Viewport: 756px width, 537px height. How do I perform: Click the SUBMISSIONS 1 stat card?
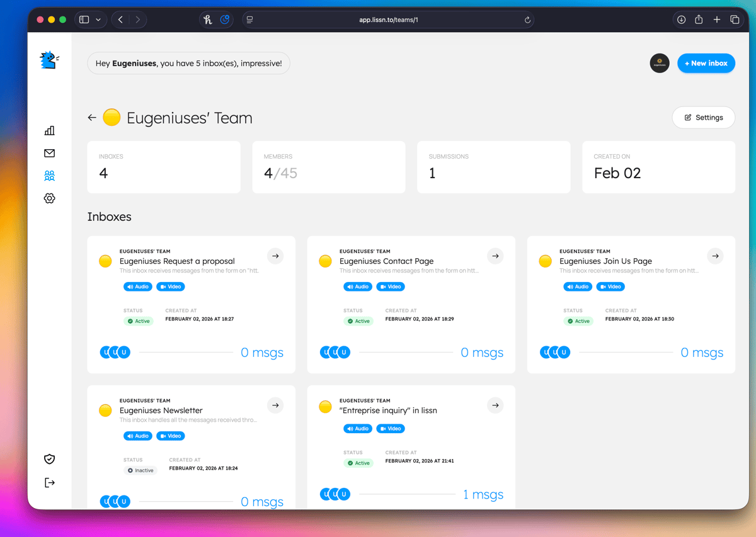494,167
